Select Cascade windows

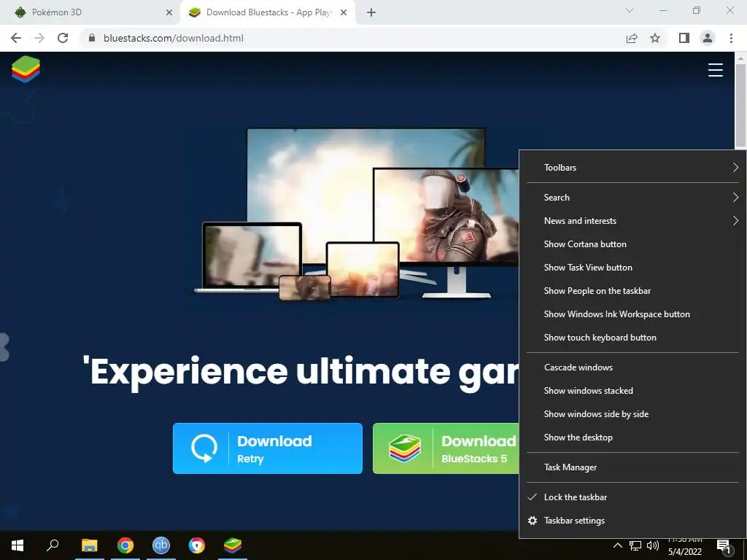tap(632, 367)
